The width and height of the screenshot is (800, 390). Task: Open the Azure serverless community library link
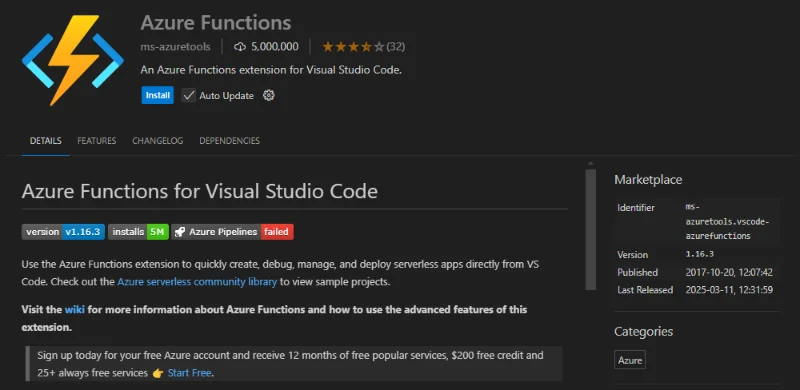pyautogui.click(x=197, y=282)
